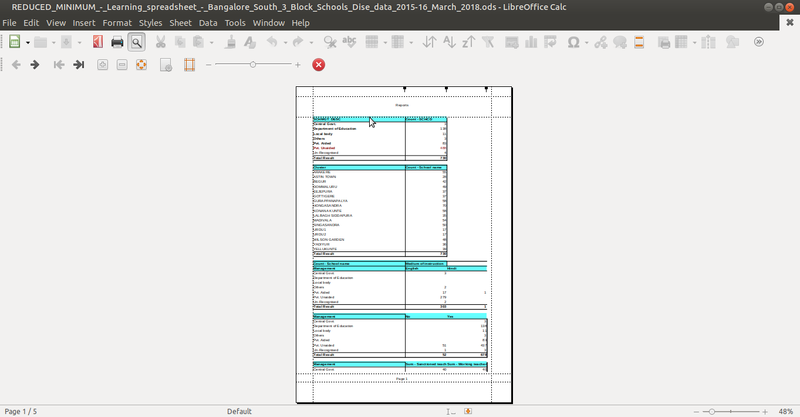Expand the Redo history dropdown
The width and height of the screenshot is (800, 417).
[311, 43]
